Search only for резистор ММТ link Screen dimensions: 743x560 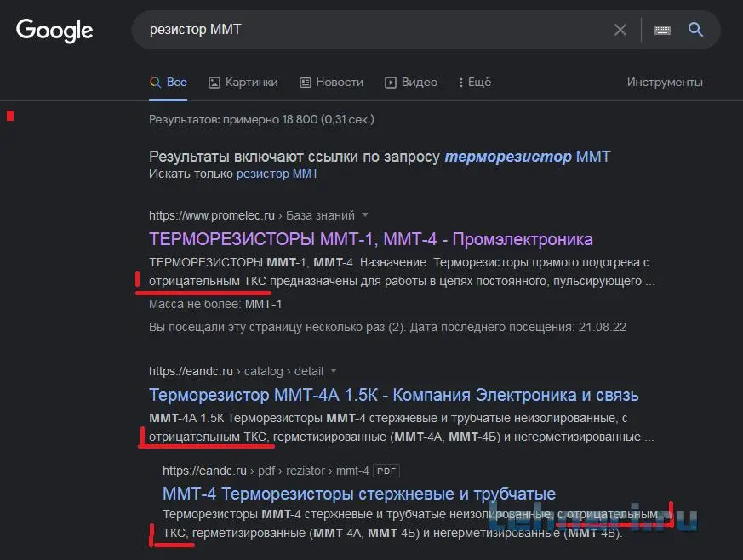[x=277, y=174]
